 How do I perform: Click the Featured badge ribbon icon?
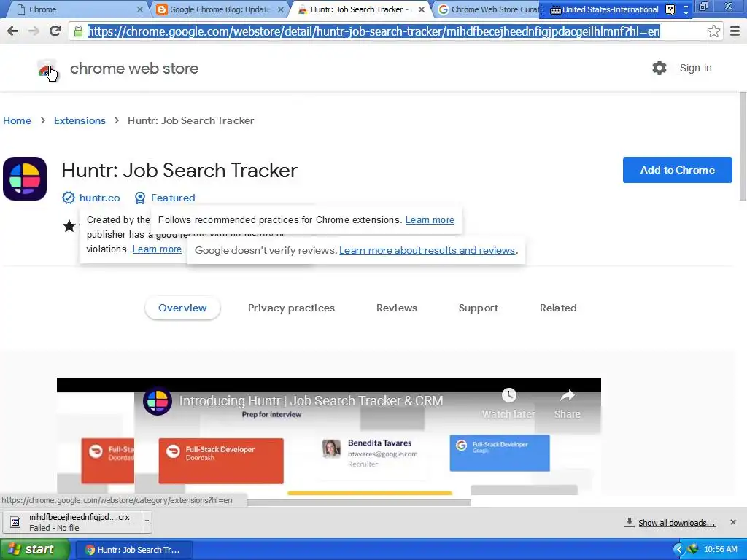[x=140, y=198]
